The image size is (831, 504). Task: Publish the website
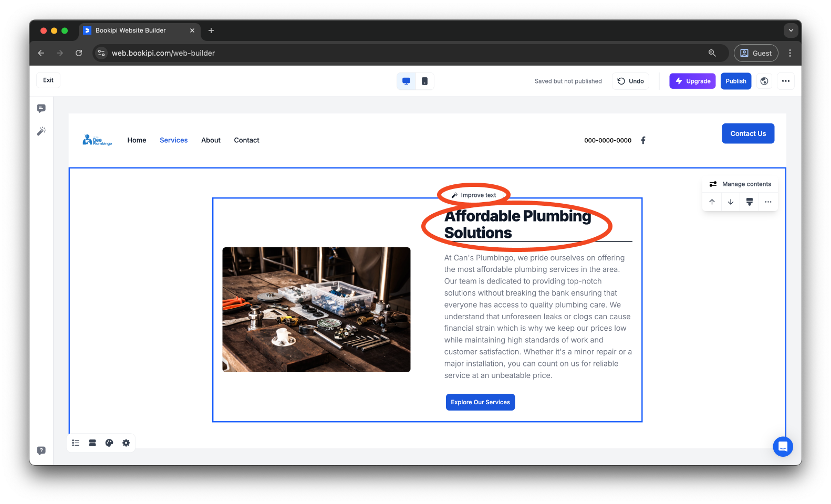(x=736, y=81)
